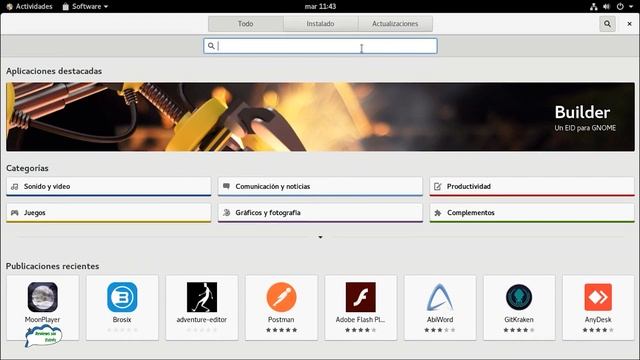Click the volume icon in the top bar
The height and width of the screenshot is (360, 640).
coord(607,6)
